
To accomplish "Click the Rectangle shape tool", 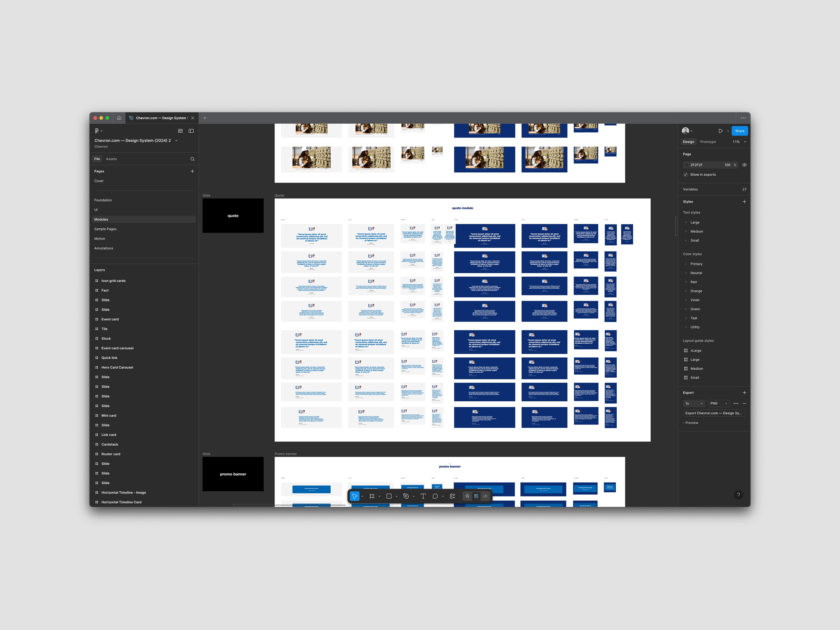I will pos(389,496).
